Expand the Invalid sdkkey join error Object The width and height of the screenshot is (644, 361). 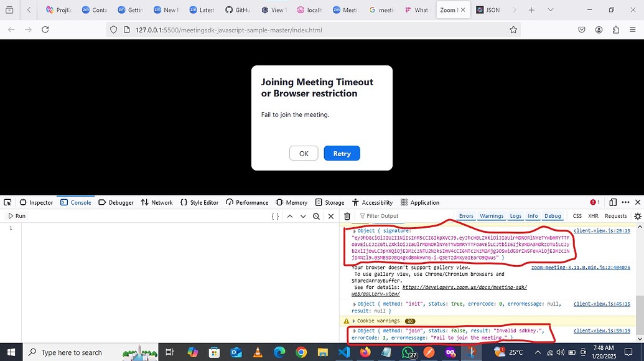point(357,331)
